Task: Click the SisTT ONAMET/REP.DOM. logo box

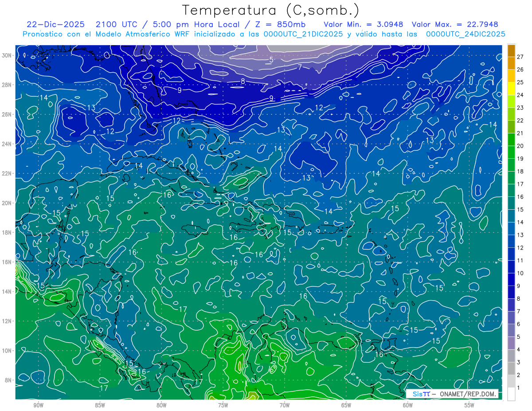Action: [x=452, y=394]
